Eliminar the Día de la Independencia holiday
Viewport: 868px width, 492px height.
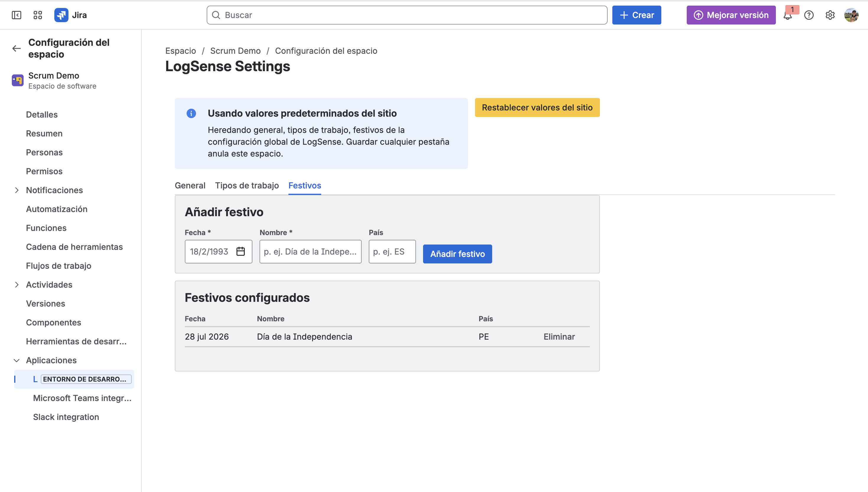(559, 337)
